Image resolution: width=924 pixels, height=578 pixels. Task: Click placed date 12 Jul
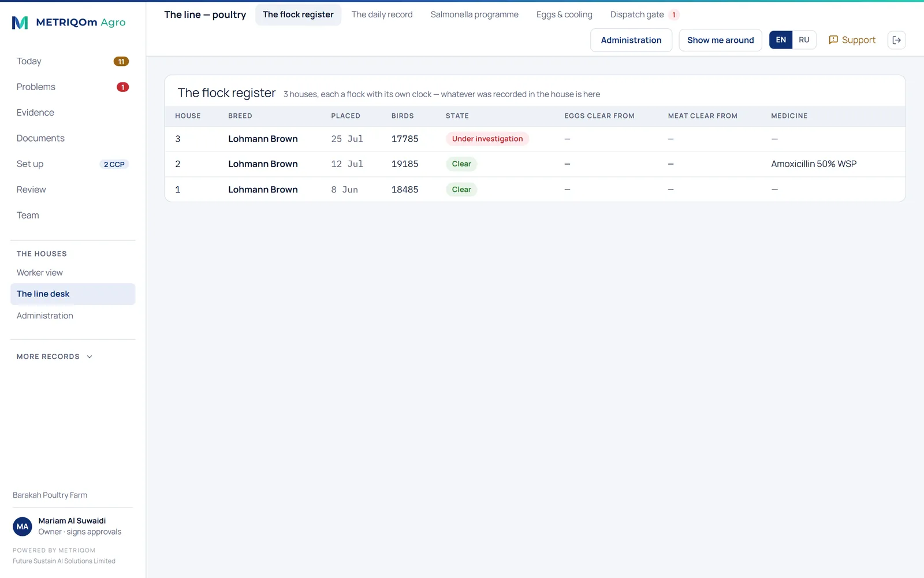[347, 164]
